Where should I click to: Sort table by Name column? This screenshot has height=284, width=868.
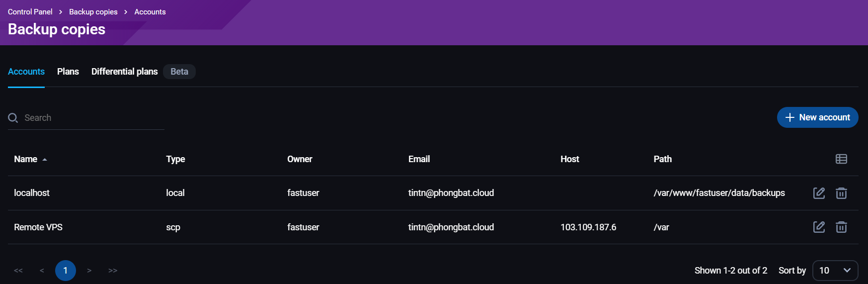pos(26,159)
